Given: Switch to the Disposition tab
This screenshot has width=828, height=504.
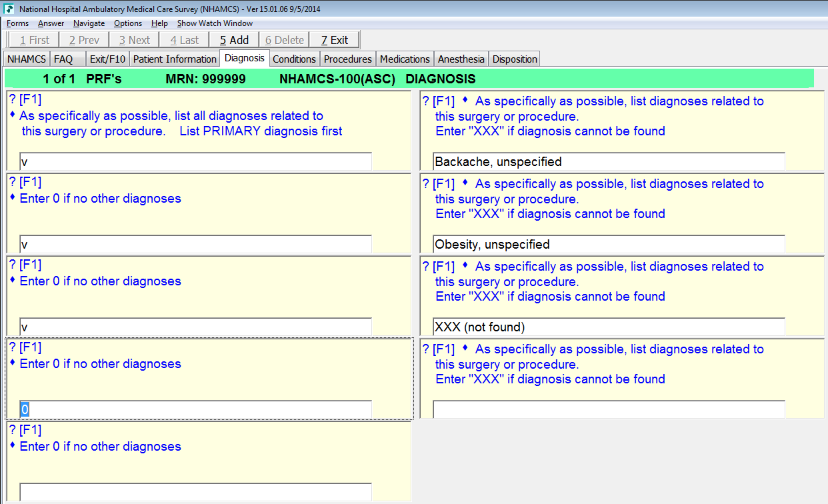Looking at the screenshot, I should pos(514,59).
